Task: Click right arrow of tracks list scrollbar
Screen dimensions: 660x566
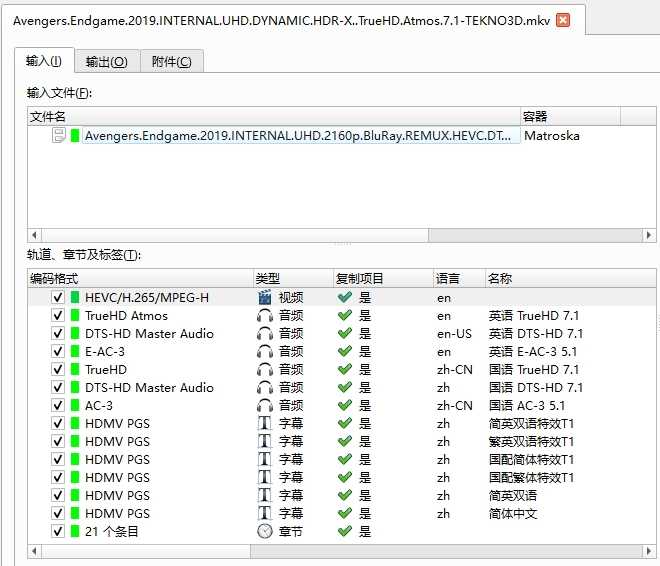Action: click(x=649, y=551)
